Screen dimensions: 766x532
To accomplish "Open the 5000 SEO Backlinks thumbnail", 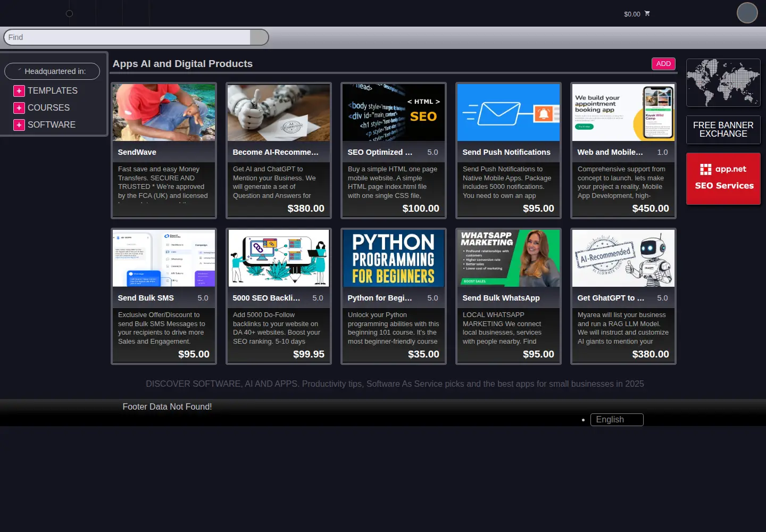I will (279, 258).
